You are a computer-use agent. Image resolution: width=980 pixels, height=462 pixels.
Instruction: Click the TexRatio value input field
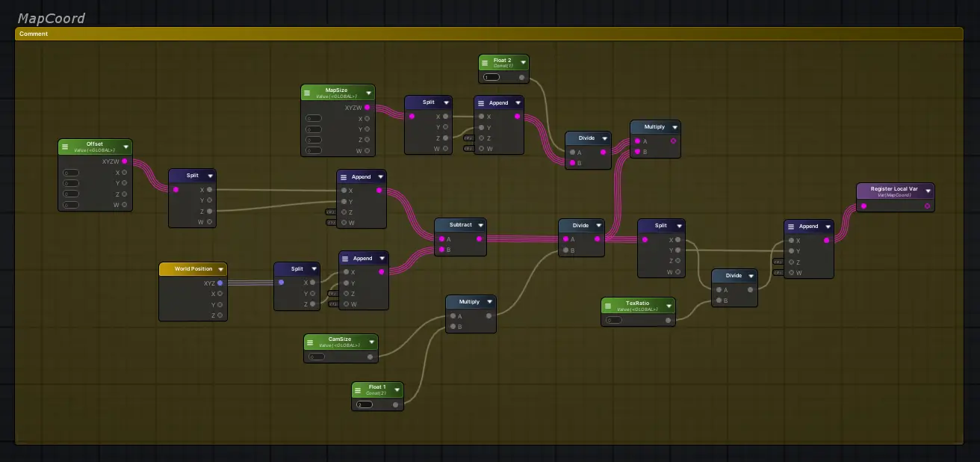[x=614, y=320]
